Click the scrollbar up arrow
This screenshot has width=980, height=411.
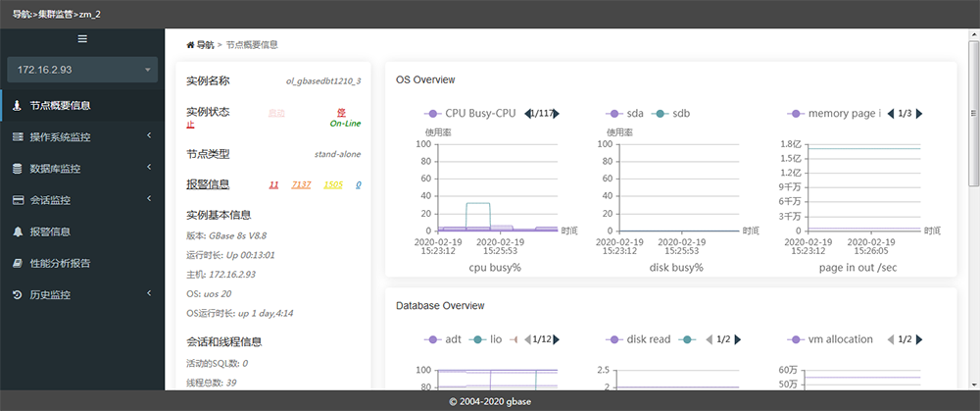point(974,33)
